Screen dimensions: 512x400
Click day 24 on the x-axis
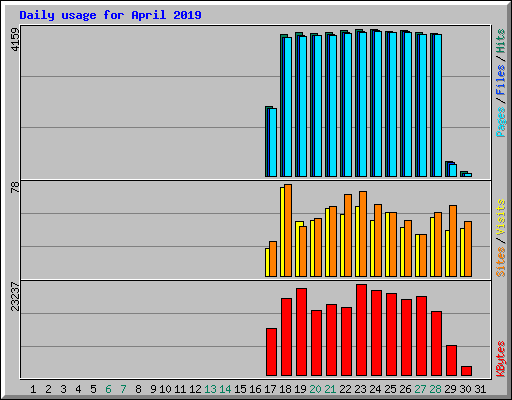pos(375,389)
